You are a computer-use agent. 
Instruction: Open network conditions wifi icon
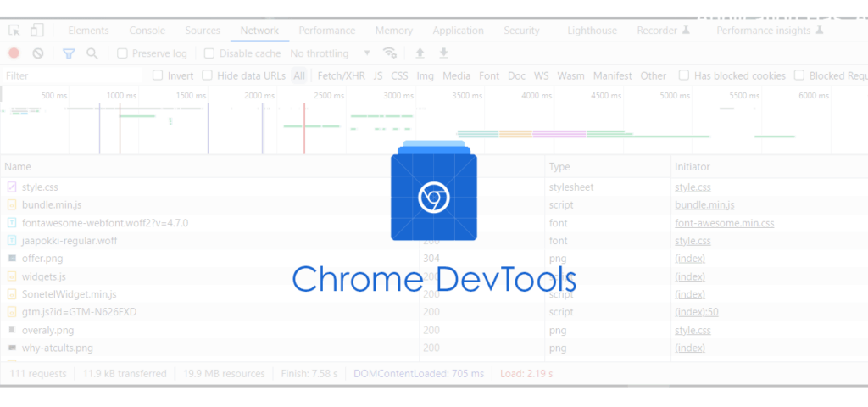click(x=390, y=53)
